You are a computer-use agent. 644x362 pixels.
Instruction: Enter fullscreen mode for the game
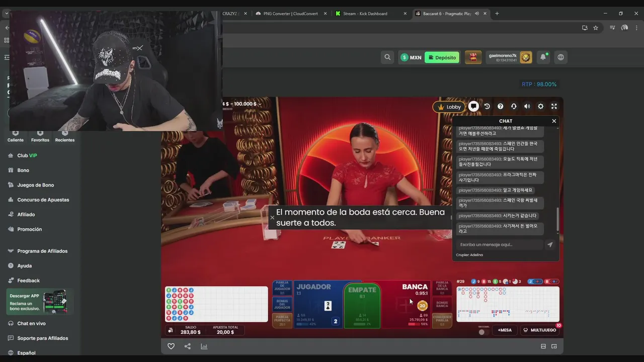(x=554, y=106)
